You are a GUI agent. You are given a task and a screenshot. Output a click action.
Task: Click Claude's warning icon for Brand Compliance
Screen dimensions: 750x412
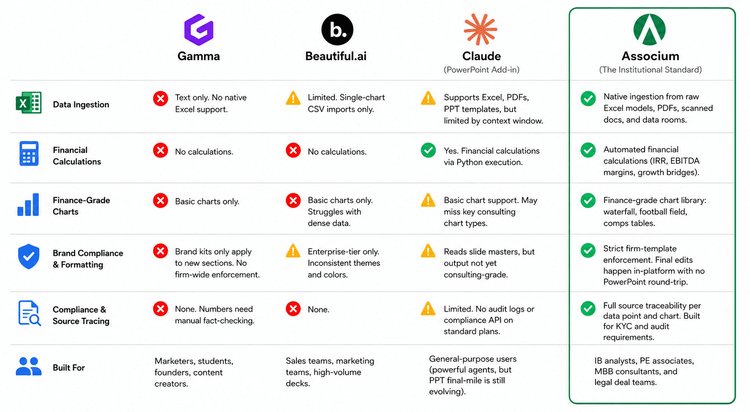point(428,251)
